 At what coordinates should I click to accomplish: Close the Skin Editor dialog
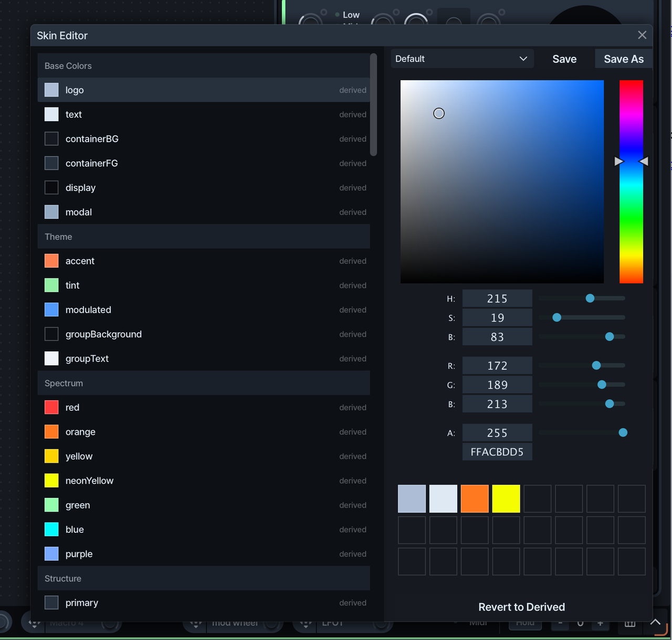642,35
